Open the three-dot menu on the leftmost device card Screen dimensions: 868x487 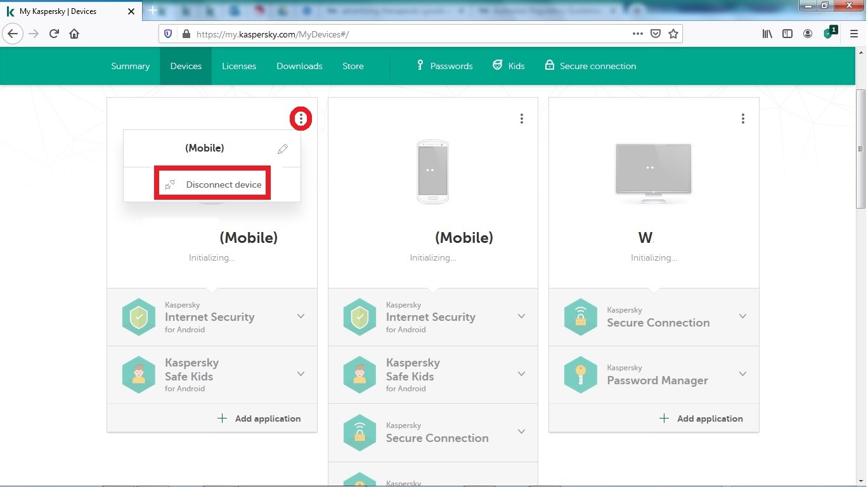click(x=301, y=119)
